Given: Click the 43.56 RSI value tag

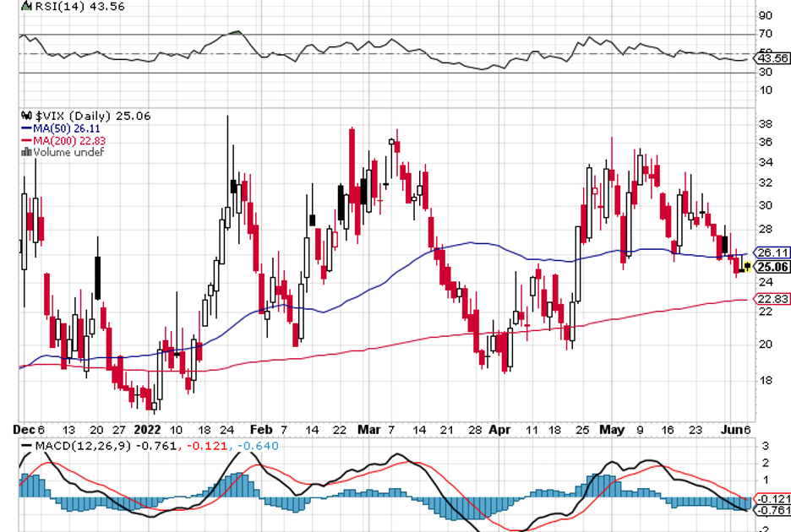Looking at the screenshot, I should 773,58.
